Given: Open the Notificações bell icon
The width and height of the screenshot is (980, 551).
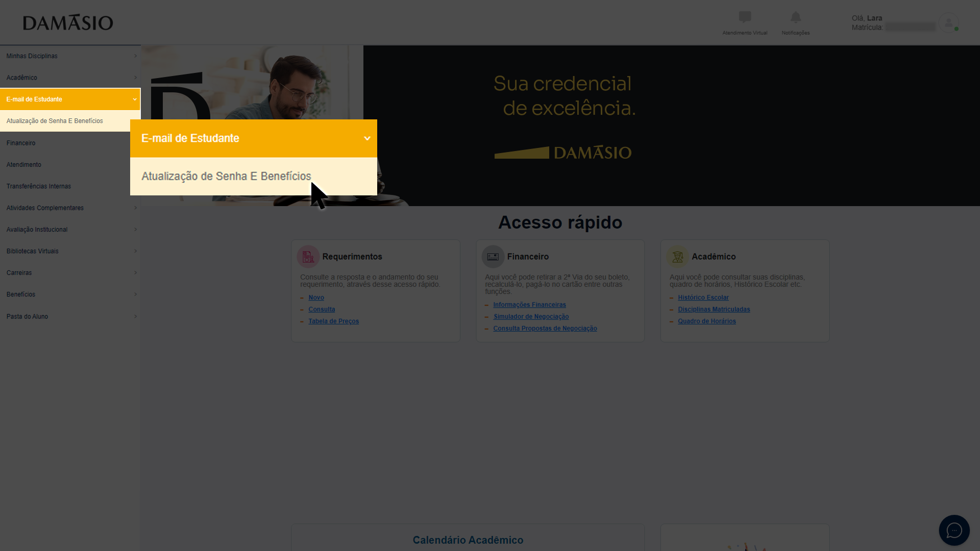Looking at the screenshot, I should pyautogui.click(x=795, y=17).
